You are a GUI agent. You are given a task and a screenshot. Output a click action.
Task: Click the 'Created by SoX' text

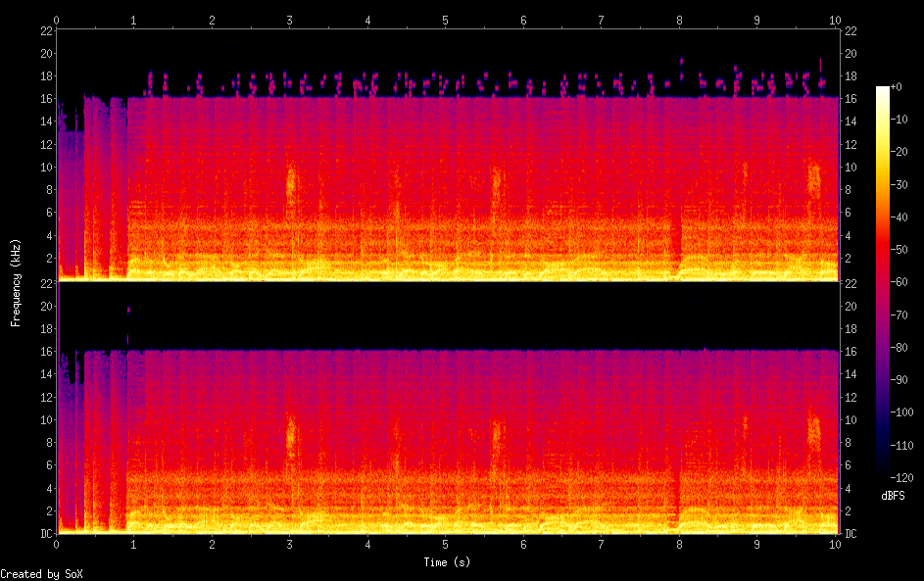tap(41, 574)
